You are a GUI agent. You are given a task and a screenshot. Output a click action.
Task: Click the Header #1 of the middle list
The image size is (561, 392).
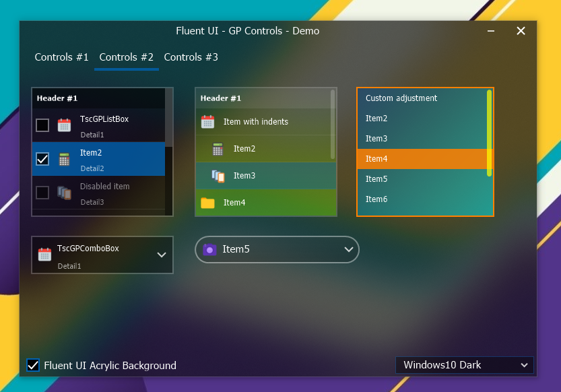point(265,98)
